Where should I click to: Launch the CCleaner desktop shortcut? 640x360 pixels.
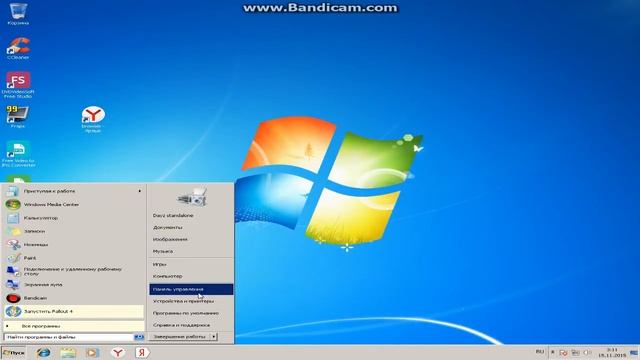coord(18,48)
